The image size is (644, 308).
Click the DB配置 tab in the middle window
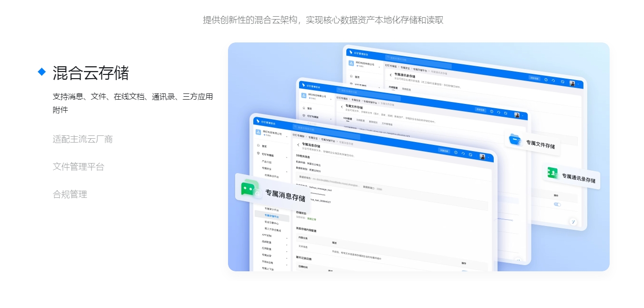(347, 119)
